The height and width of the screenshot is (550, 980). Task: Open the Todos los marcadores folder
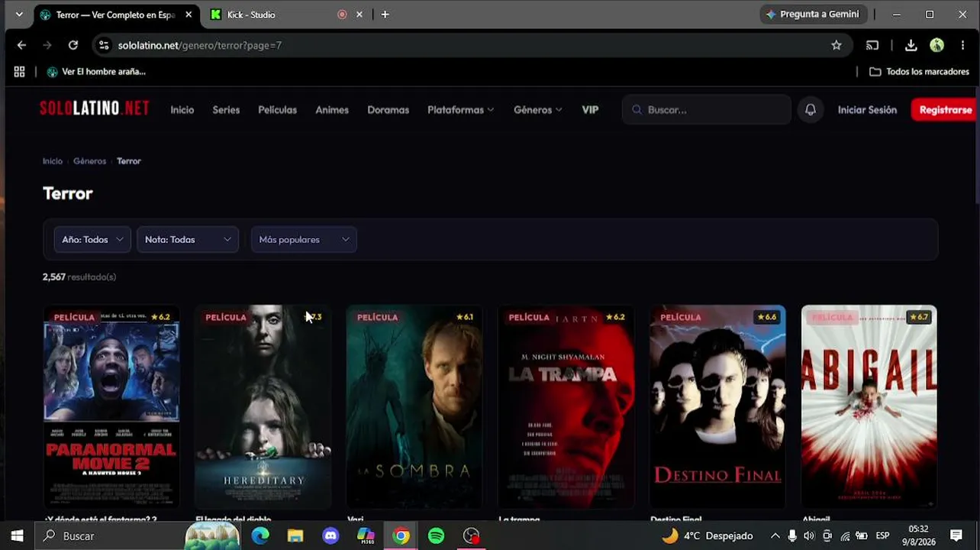pyautogui.click(x=919, y=72)
